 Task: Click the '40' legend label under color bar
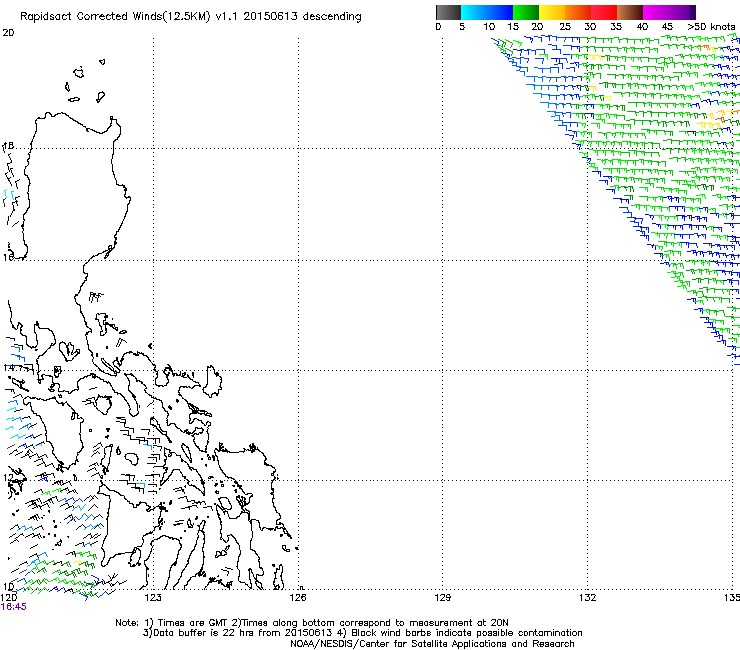pyautogui.click(x=642, y=27)
